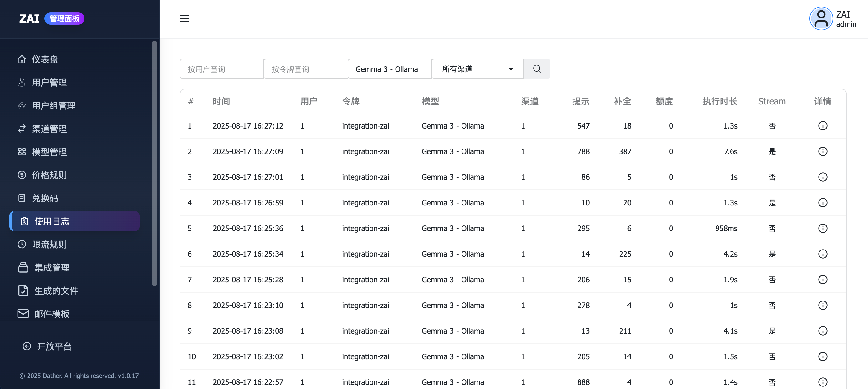Expand the 所有渠道 channel dropdown
The image size is (868, 389).
(x=477, y=69)
